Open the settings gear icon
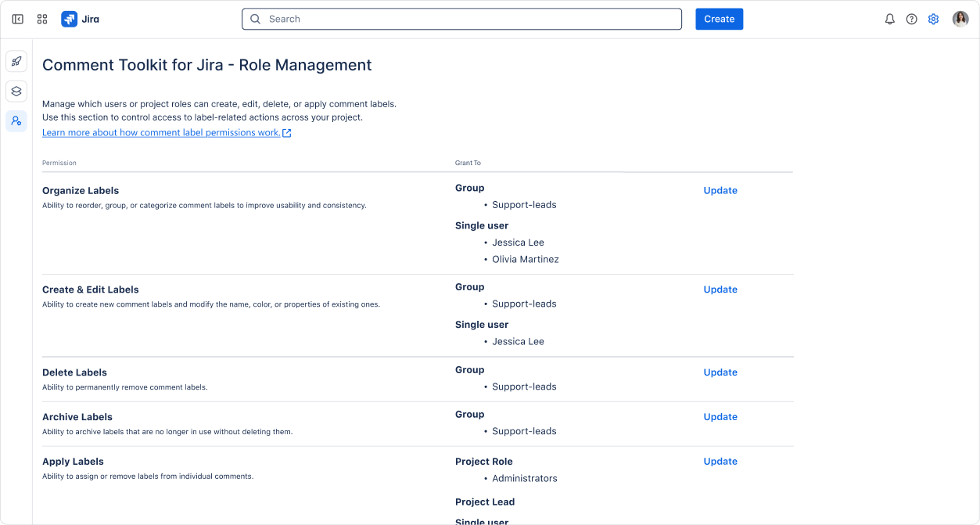The width and height of the screenshot is (980, 525). [933, 19]
